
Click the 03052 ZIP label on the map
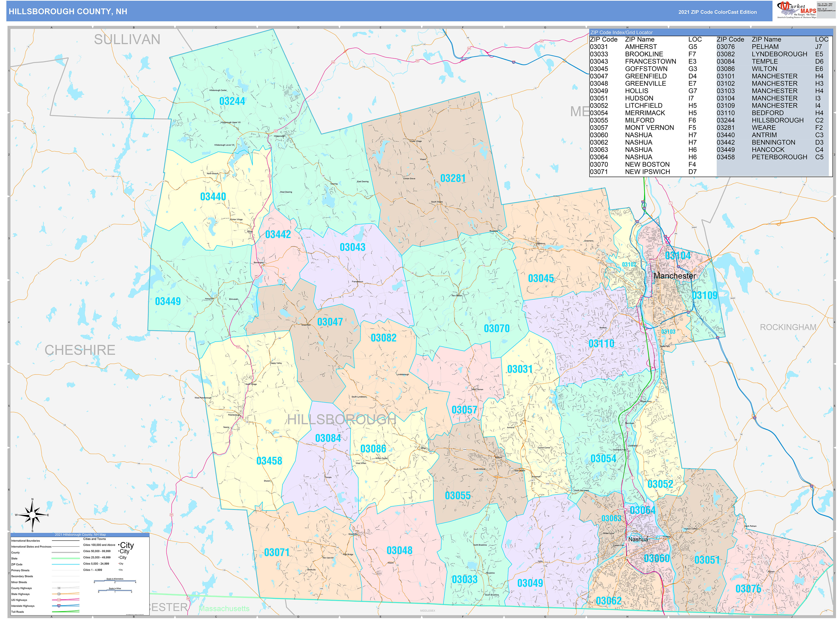660,484
